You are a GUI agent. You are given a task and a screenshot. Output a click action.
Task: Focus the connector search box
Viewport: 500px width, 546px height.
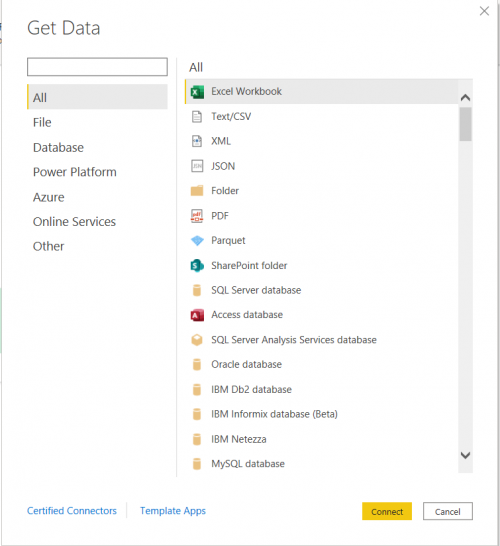pyautogui.click(x=97, y=67)
